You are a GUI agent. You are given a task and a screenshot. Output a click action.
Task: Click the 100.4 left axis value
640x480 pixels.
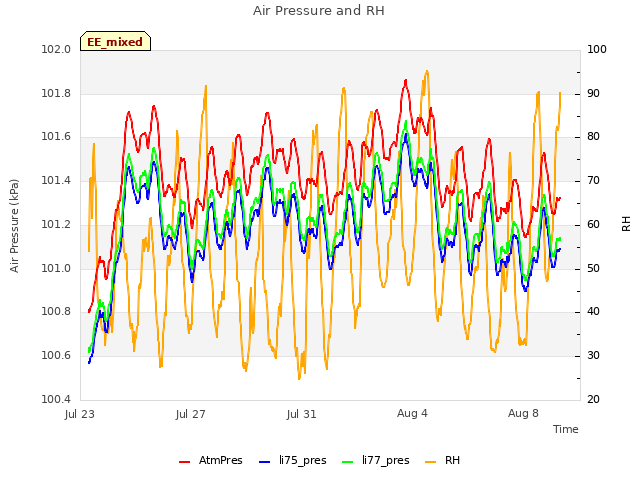click(x=56, y=400)
